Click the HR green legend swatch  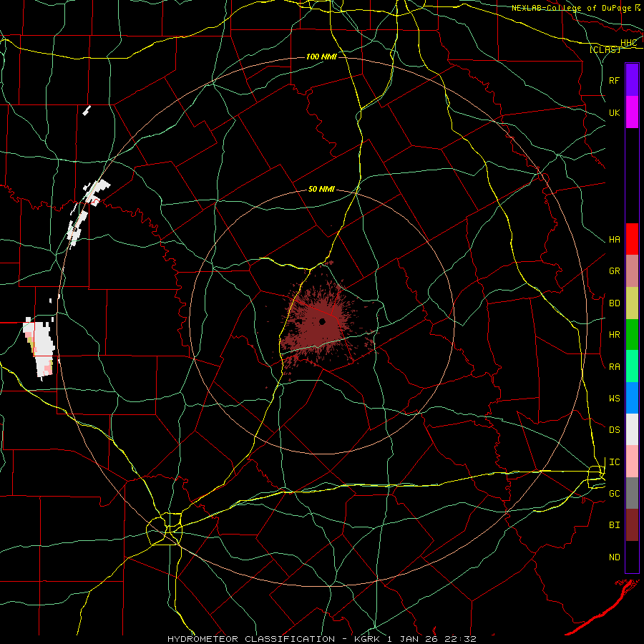(x=632, y=335)
